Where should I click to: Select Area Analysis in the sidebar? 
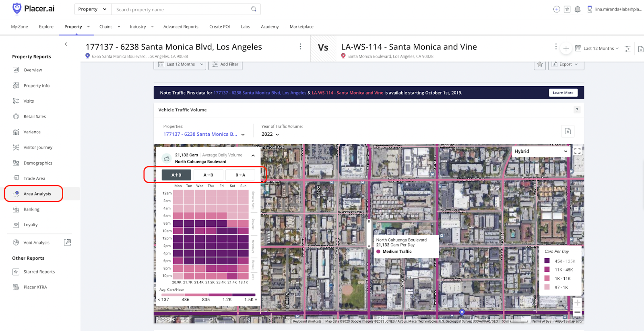pos(37,194)
